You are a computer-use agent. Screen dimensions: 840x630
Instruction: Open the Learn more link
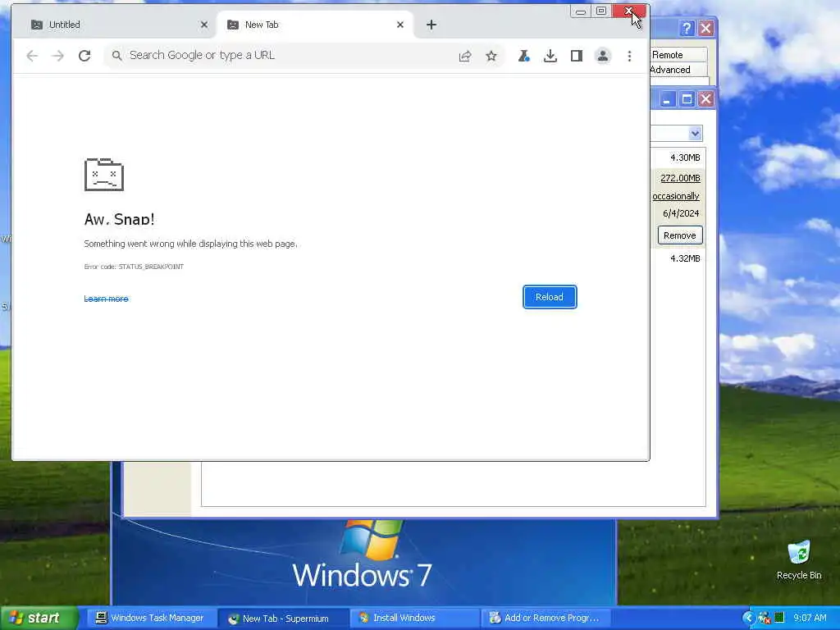pyautogui.click(x=106, y=299)
